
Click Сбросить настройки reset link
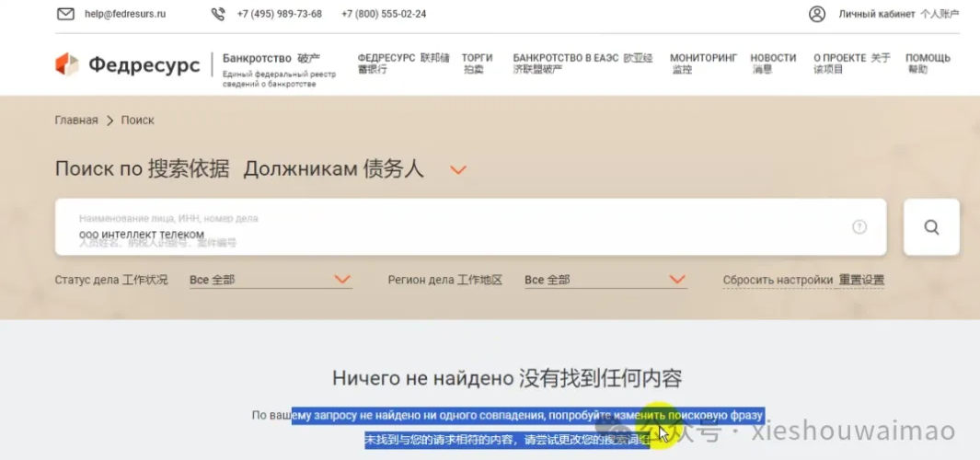click(803, 280)
